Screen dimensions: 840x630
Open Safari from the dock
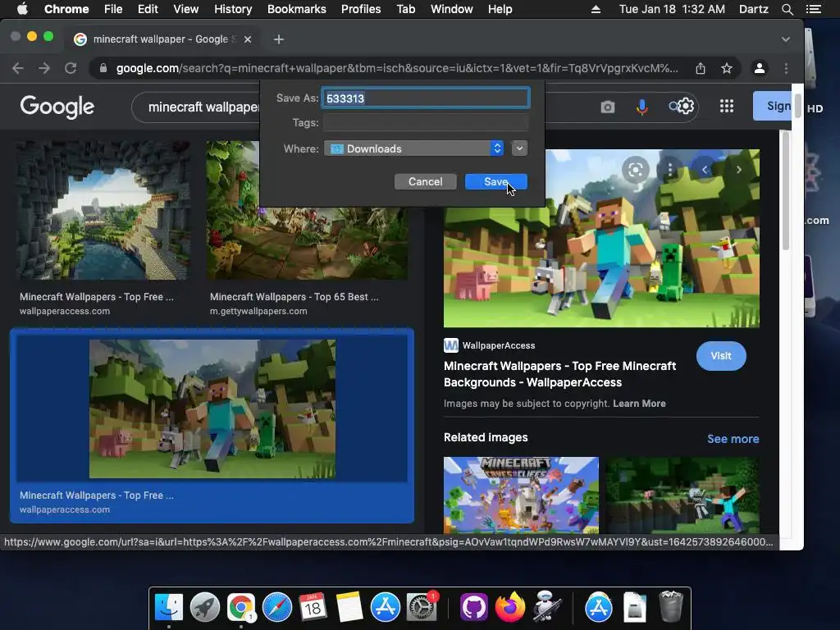click(277, 608)
